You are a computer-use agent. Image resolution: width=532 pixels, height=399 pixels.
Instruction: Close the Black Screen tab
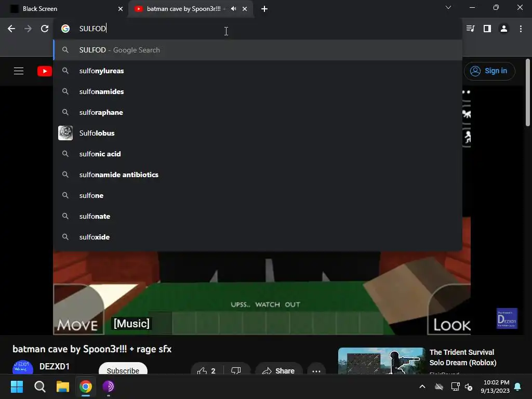[x=121, y=9]
